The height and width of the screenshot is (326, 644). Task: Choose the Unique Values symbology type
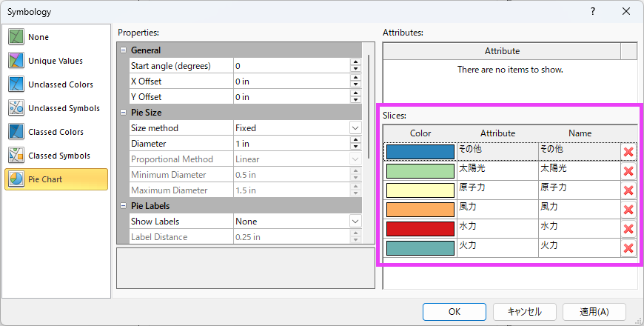16,61
